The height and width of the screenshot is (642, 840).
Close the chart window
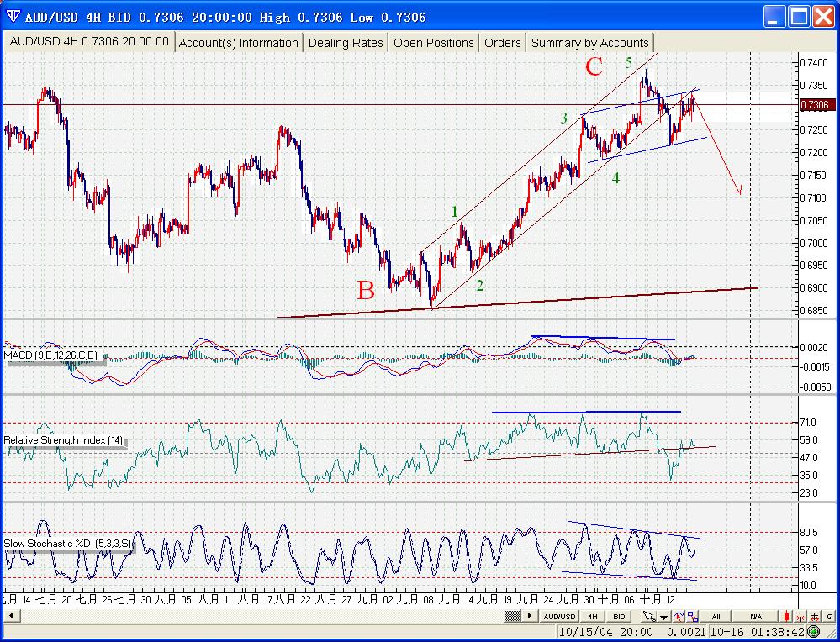tap(822, 16)
